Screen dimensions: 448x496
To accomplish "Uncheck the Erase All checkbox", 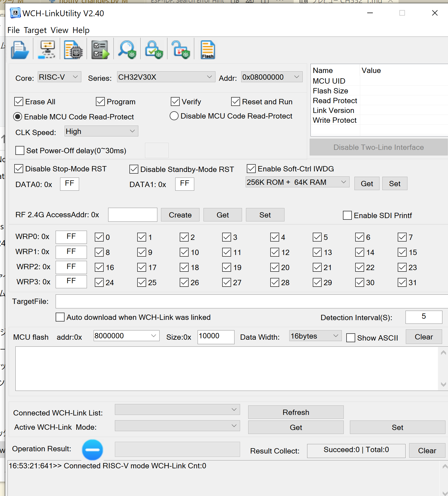I will click(x=19, y=102).
